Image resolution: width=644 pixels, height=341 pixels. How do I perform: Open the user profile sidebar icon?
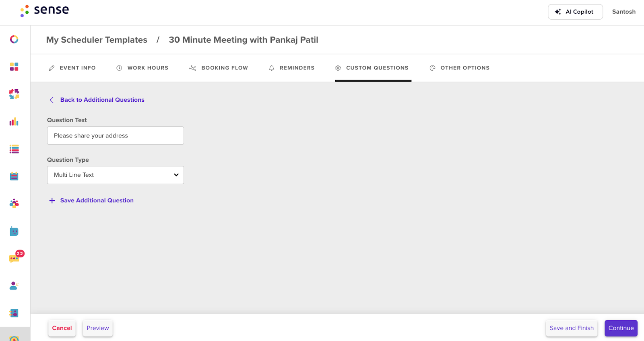coord(14,286)
